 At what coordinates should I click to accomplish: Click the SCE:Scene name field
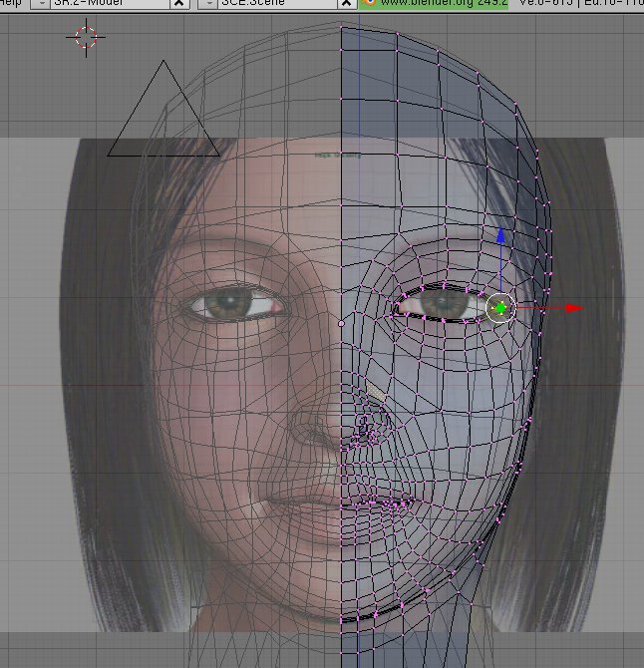pyautogui.click(x=277, y=3)
